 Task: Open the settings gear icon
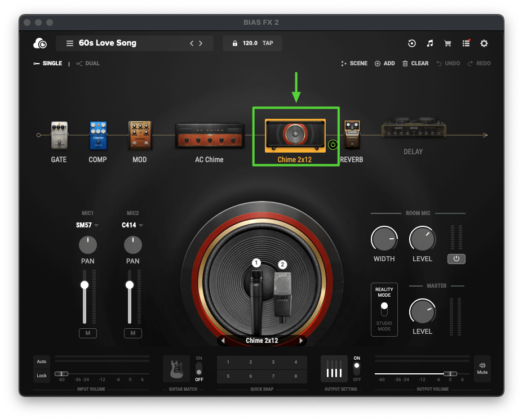[484, 43]
